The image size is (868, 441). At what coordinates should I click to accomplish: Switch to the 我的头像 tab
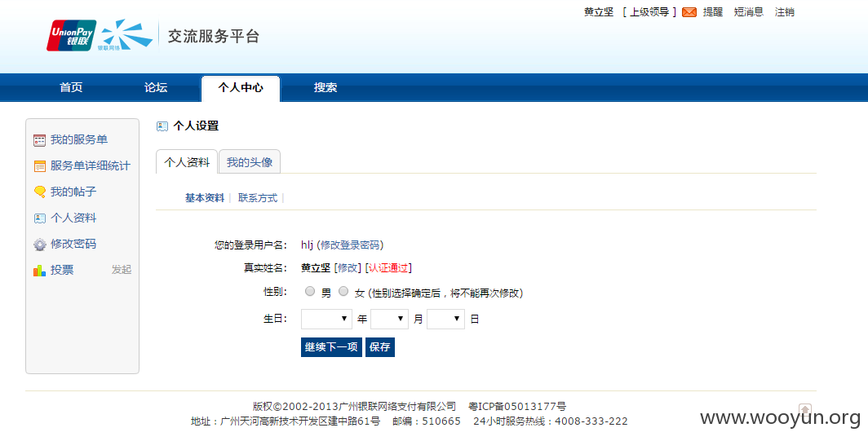pos(250,161)
